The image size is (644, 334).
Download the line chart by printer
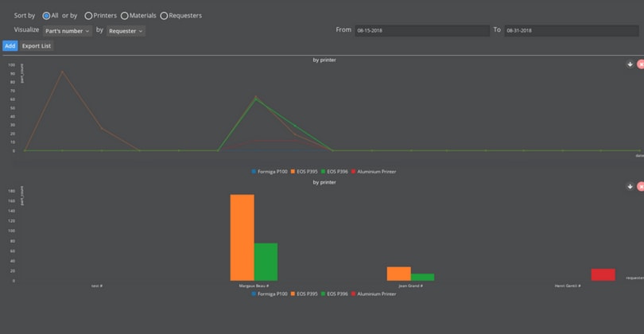point(630,64)
